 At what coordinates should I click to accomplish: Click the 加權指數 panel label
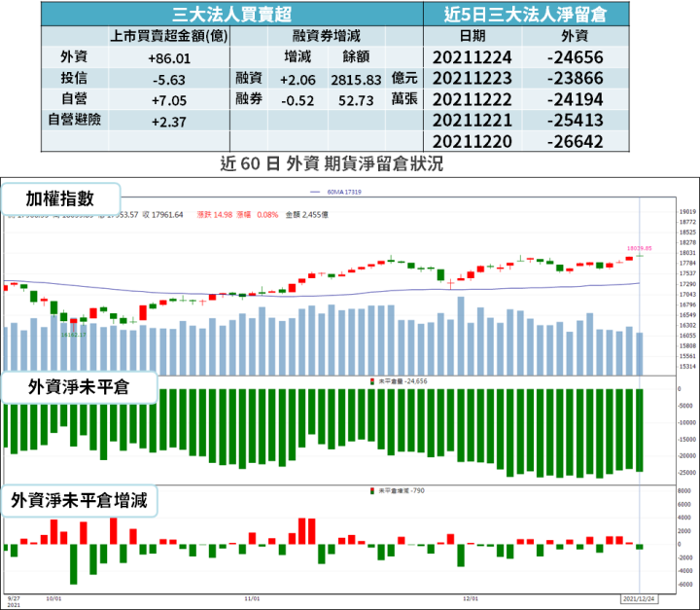60,198
